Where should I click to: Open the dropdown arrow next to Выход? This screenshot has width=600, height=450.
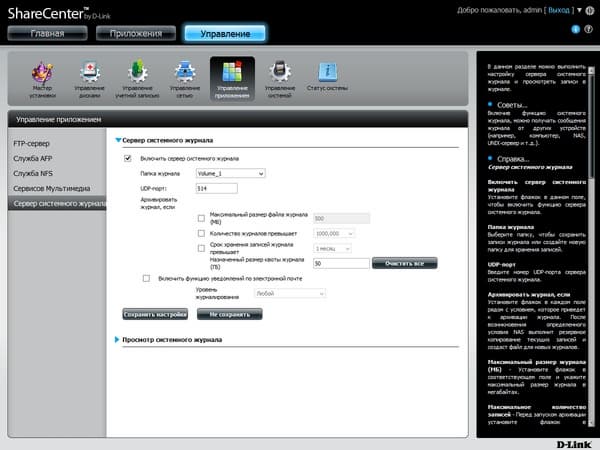579,10
